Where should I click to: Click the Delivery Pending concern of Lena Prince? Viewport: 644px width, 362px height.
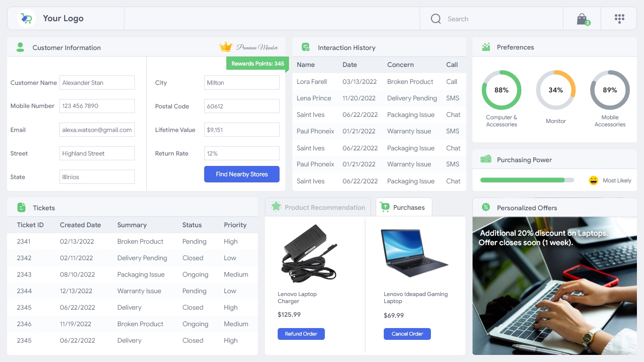click(412, 98)
